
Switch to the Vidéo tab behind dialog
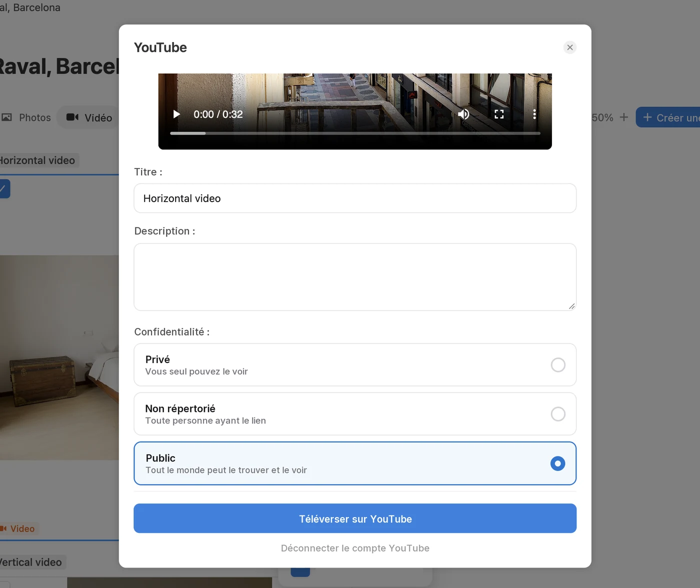pos(88,117)
